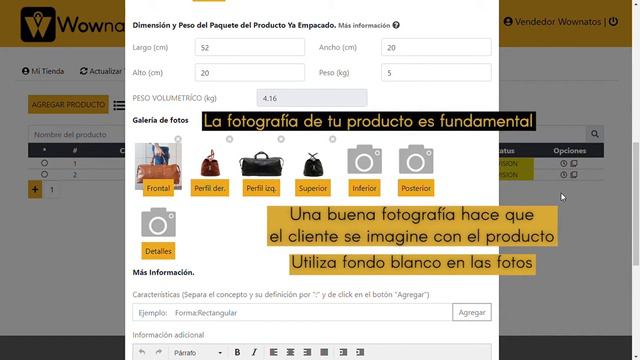This screenshot has width=640, height=360.
Task: Click the Wownatos logo icon
Action: (38, 24)
